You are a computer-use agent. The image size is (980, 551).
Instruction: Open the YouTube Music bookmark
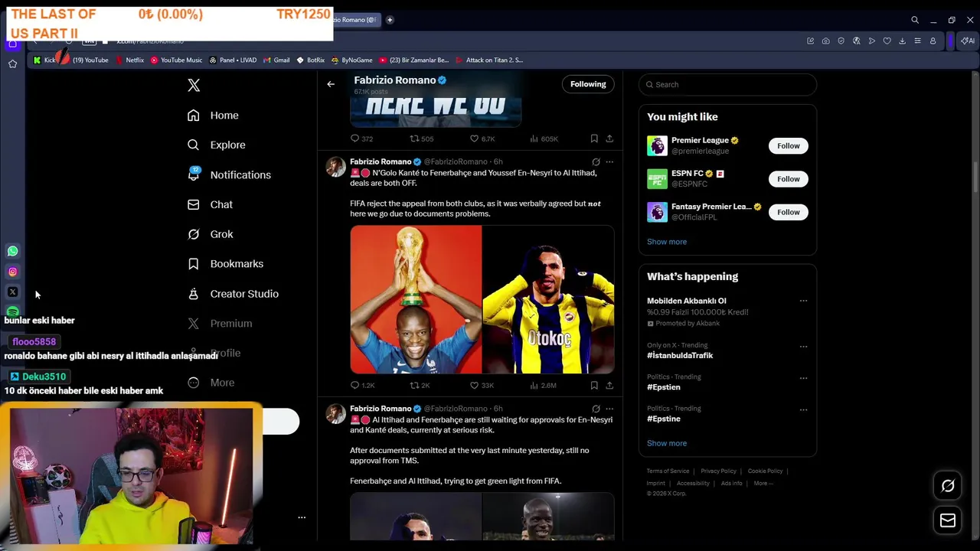point(176,60)
